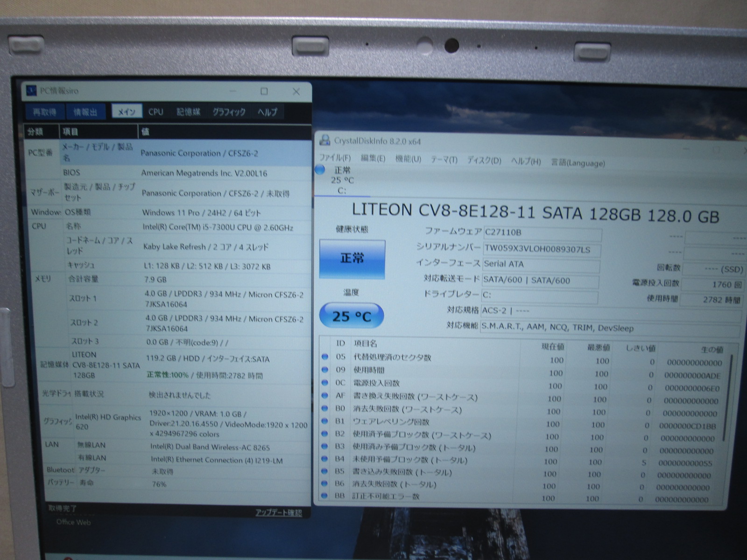Click the 検出されませんでした optical drive cell
This screenshot has height=560, width=747.
coord(180,395)
